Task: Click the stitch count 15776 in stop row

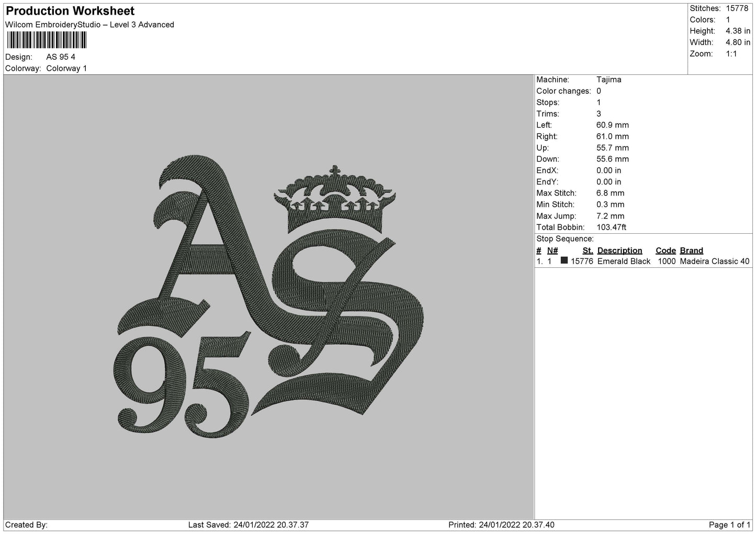Action: 582,262
